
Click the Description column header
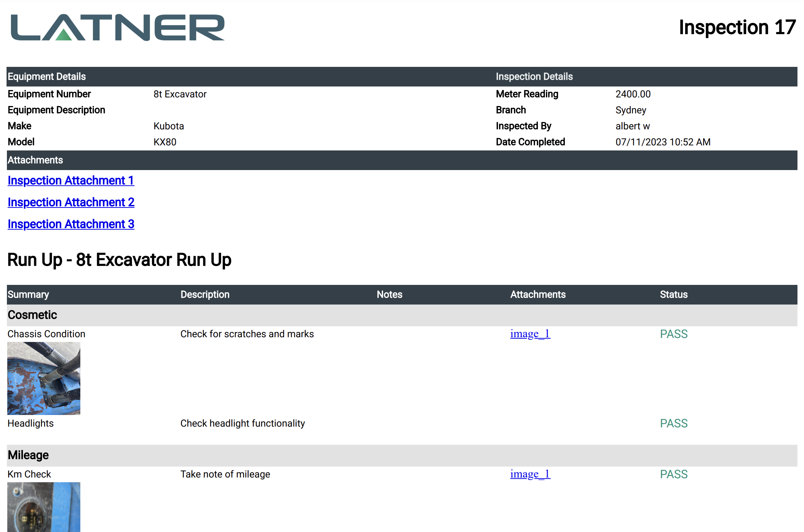click(x=205, y=294)
